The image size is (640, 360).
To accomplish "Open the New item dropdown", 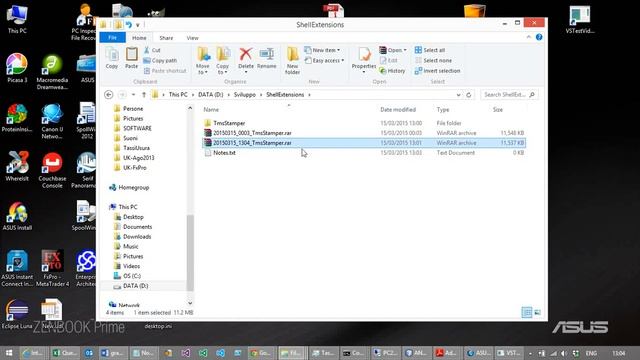I will (322, 50).
